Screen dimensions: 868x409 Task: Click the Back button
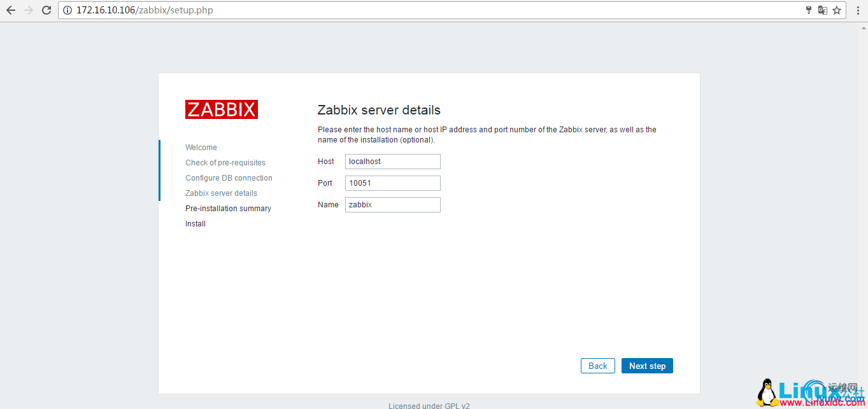[x=598, y=366]
